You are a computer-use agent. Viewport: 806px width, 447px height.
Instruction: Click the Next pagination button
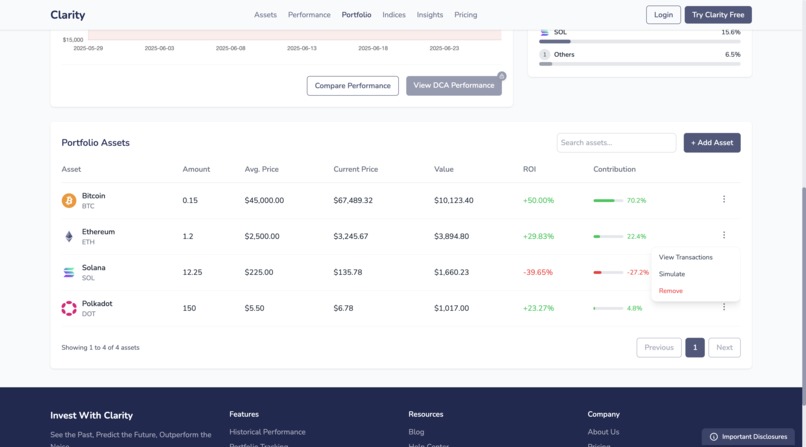coord(724,347)
